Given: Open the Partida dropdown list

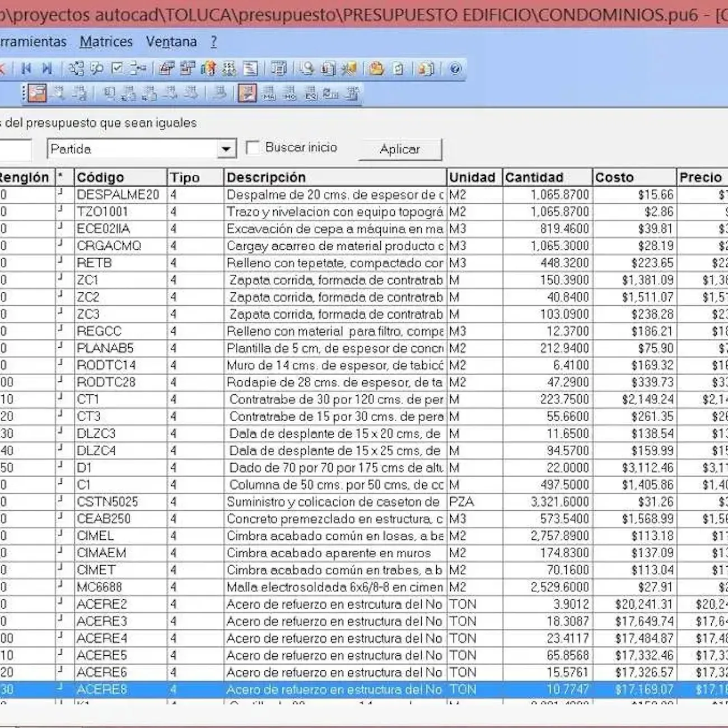Looking at the screenshot, I should 226,148.
